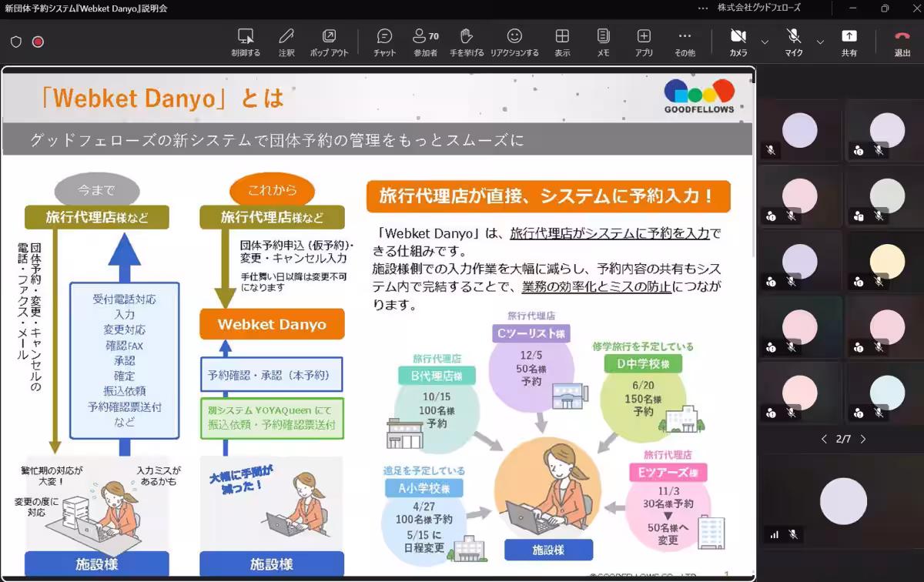The height and width of the screenshot is (582, 924).
Task: Click the 株式会社グッドフェローズ organization name
Action: coord(758,8)
